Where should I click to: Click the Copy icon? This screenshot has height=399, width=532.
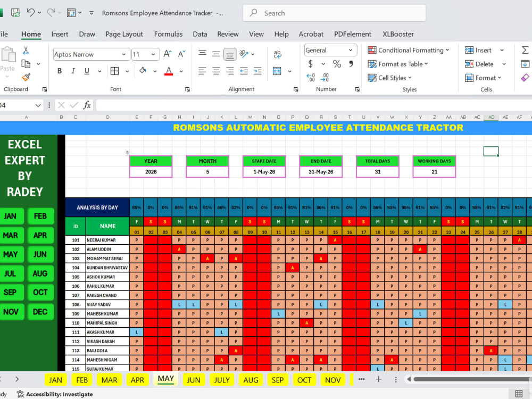tap(26, 64)
